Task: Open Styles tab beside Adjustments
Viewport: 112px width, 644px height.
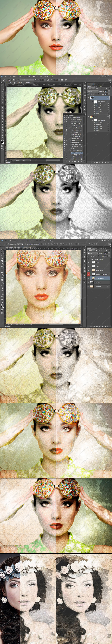Action: 97,84
